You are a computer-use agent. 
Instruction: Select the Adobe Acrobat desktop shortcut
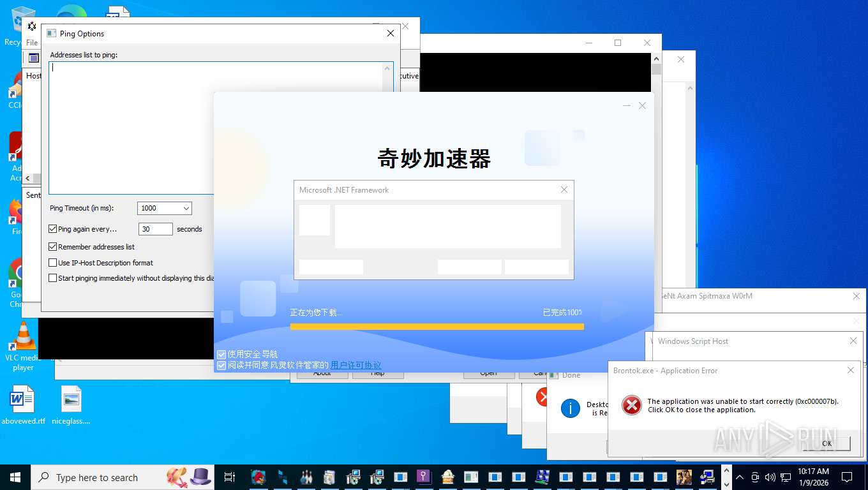point(15,156)
